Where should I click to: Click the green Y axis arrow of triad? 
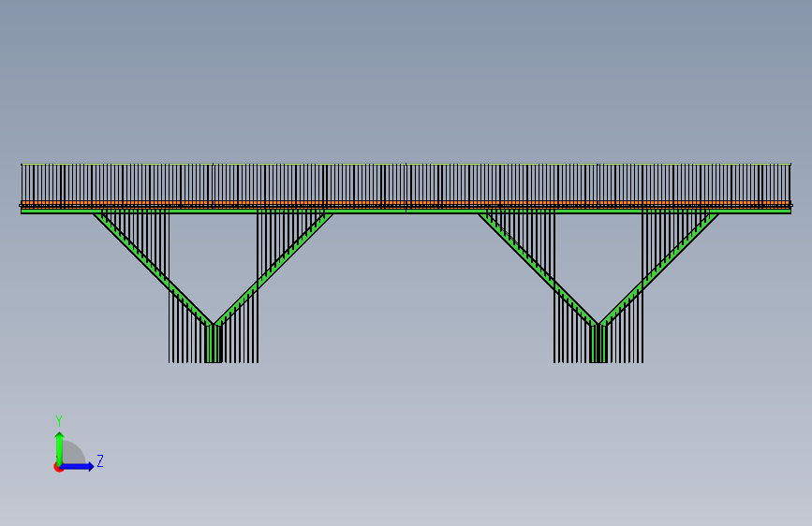(x=59, y=448)
